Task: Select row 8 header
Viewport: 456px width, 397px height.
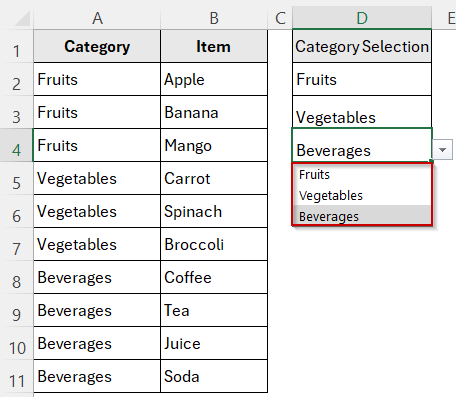Action: click(x=16, y=278)
